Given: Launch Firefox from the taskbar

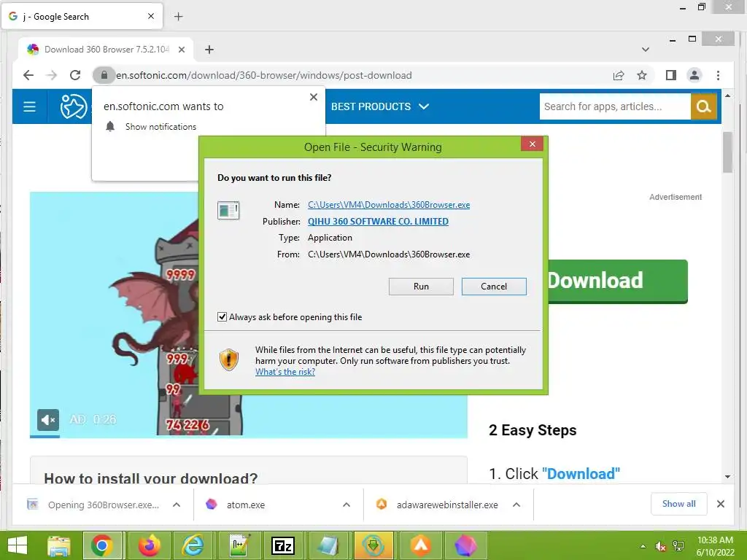Looking at the screenshot, I should (x=149, y=545).
